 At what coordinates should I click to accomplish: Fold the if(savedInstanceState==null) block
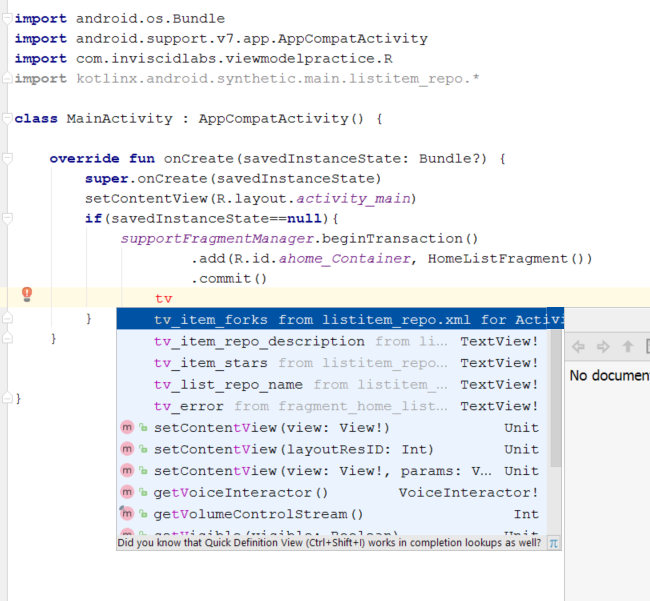tap(7, 219)
